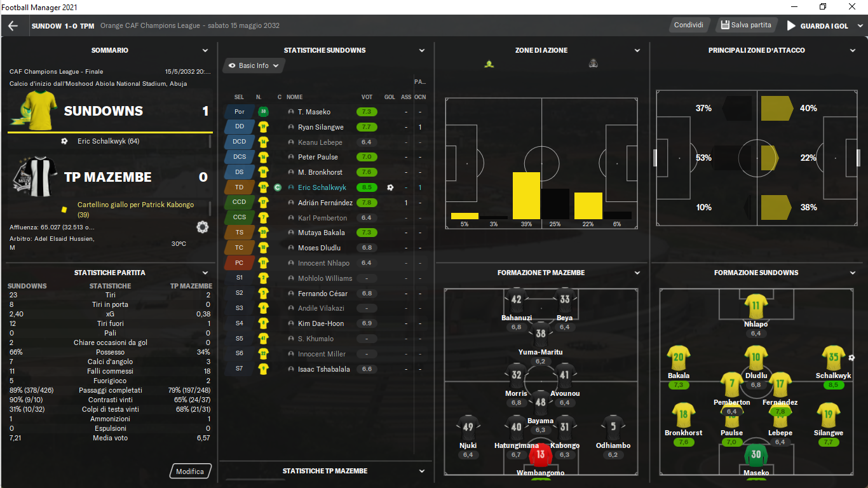The height and width of the screenshot is (488, 868).
Task: Sort players by NOME column header
Action: pyautogui.click(x=294, y=97)
